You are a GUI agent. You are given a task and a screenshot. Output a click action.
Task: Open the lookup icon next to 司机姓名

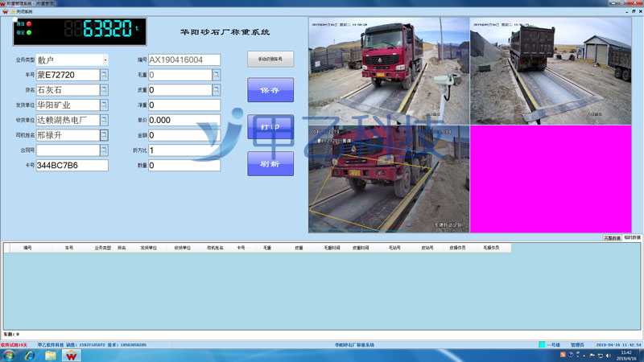point(104,135)
